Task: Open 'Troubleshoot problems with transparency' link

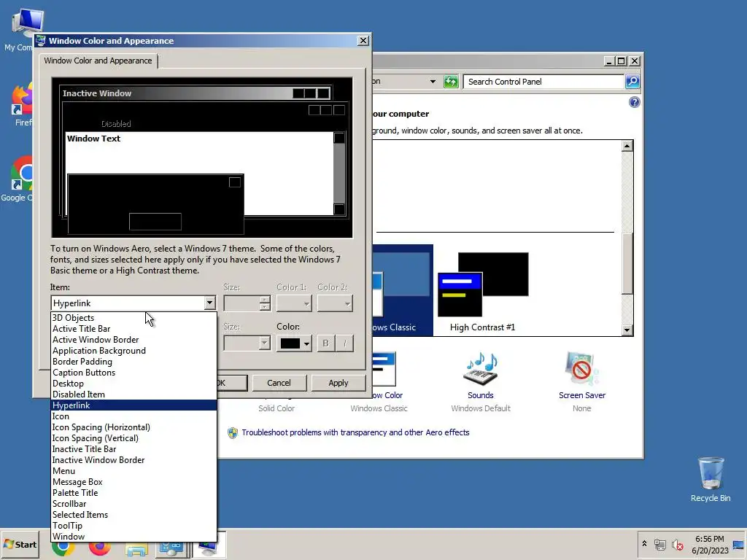Action: [x=355, y=432]
